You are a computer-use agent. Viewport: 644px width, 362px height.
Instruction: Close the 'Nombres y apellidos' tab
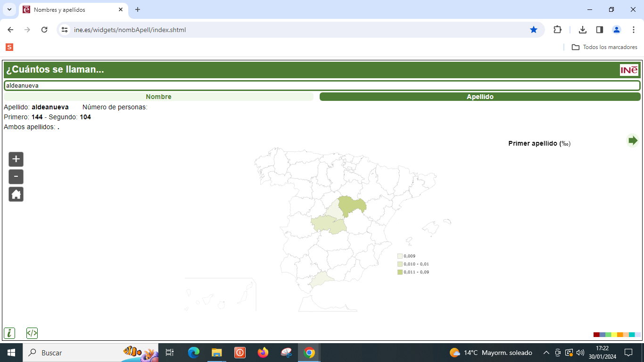pyautogui.click(x=121, y=9)
